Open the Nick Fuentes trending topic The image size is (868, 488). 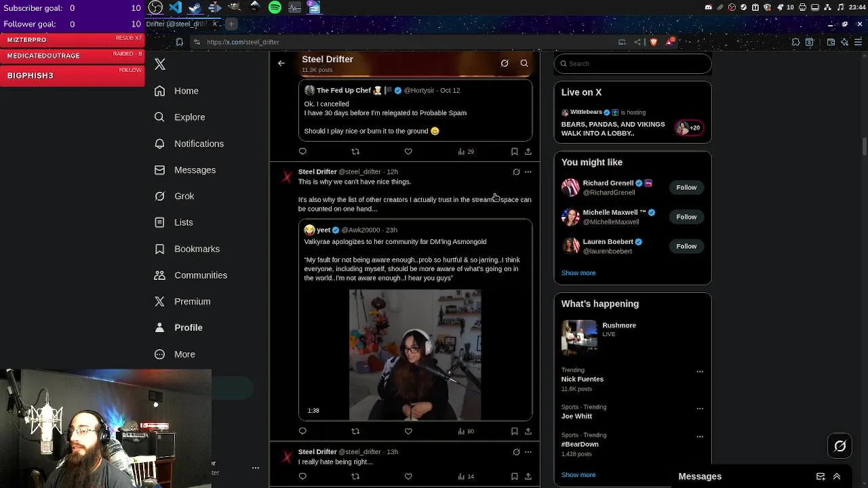point(633,380)
